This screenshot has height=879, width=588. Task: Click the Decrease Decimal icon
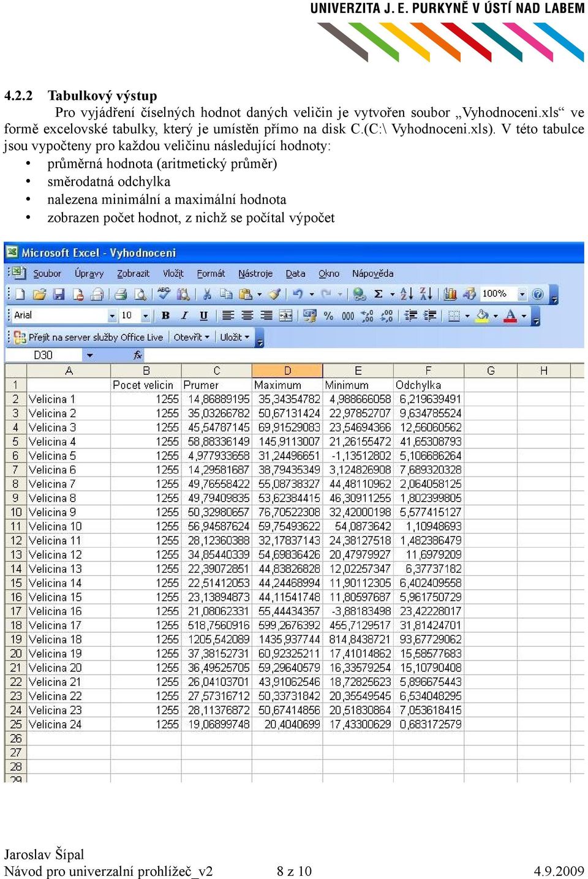[386, 316]
